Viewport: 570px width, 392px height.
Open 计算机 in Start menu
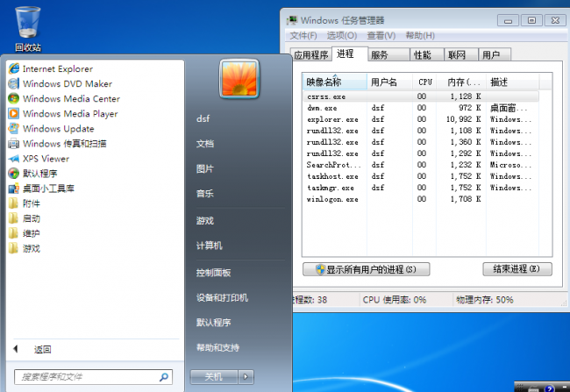pyautogui.click(x=209, y=246)
